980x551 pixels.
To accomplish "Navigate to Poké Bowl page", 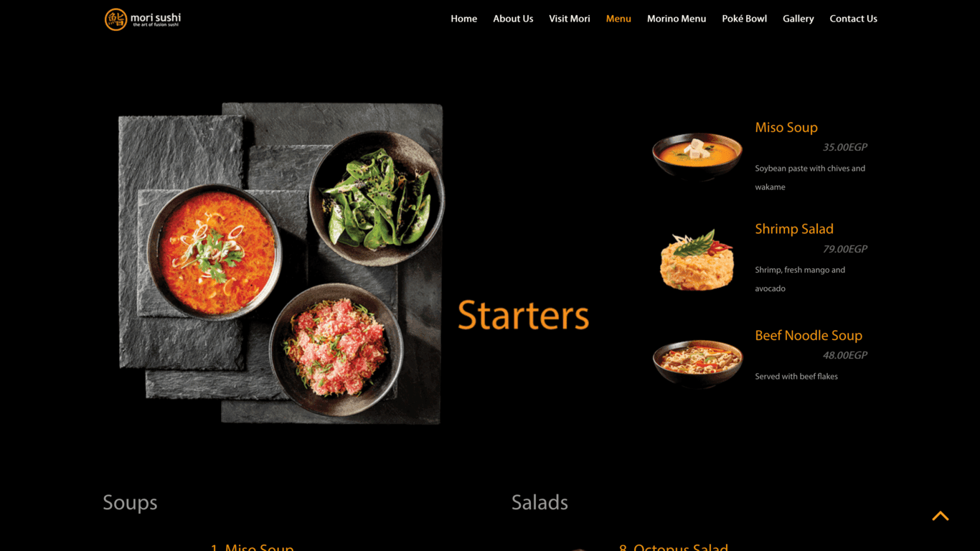I will pos(744,19).
